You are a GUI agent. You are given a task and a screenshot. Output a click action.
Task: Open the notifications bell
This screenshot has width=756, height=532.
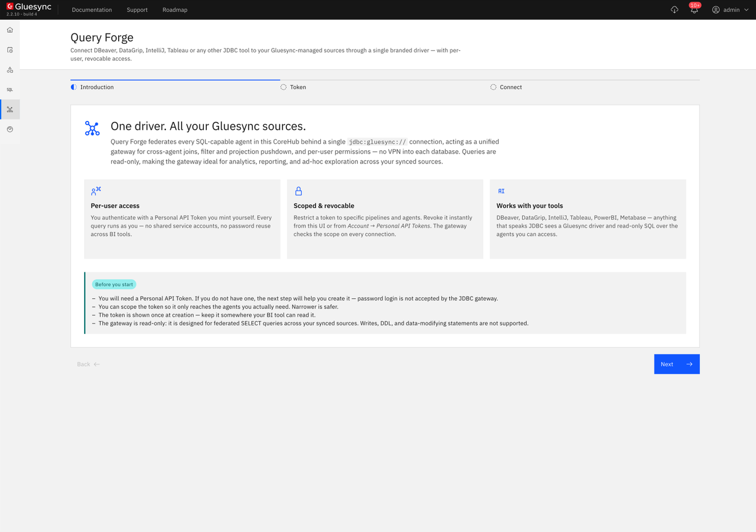pos(694,10)
